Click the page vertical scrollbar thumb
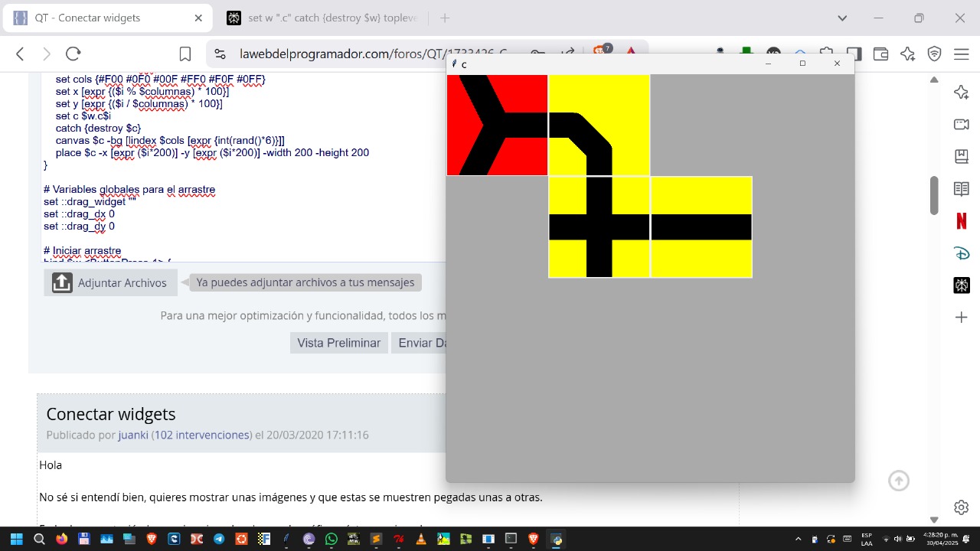 coord(934,195)
